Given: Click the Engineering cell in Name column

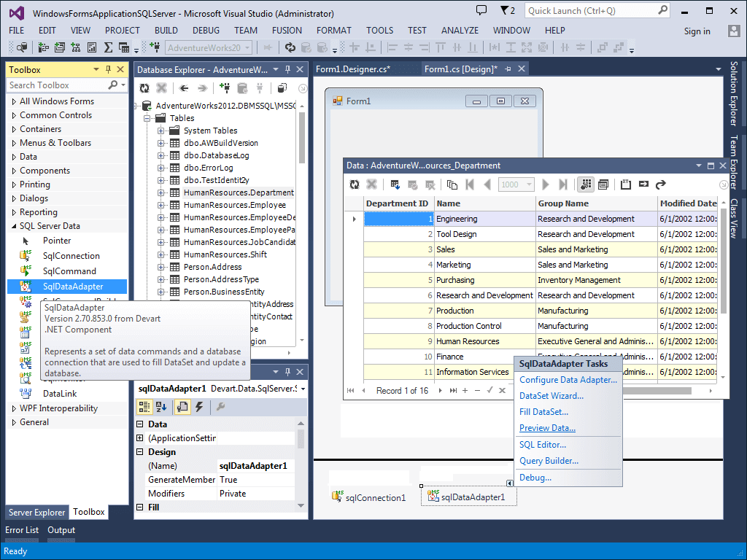Looking at the screenshot, I should pyautogui.click(x=485, y=219).
